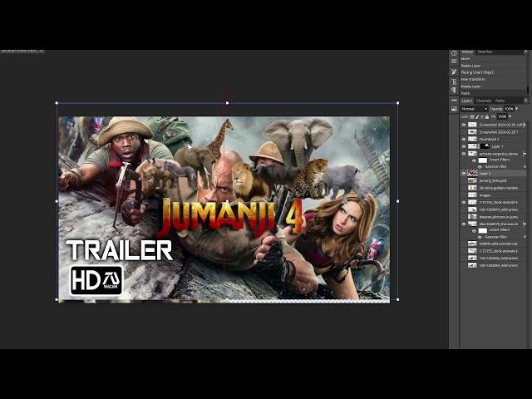Select the Thumbnail 2 layer thumbnail
Screen dimensions: 532x399
point(473,139)
